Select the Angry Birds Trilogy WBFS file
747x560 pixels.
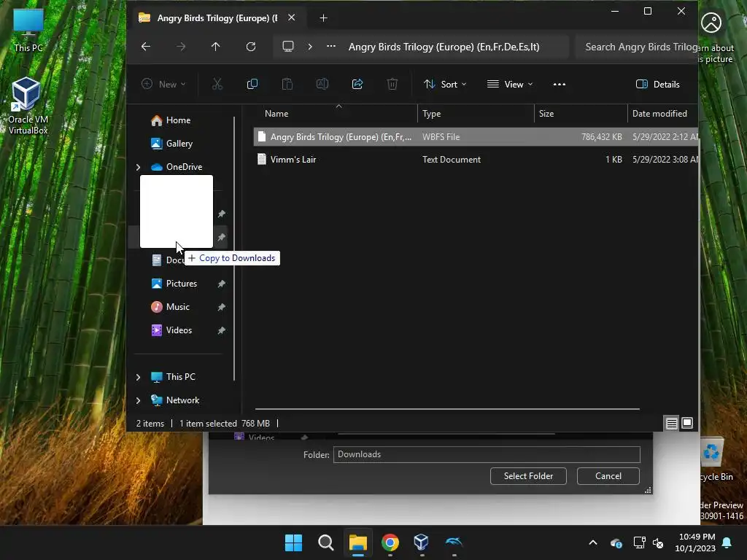pyautogui.click(x=476, y=136)
